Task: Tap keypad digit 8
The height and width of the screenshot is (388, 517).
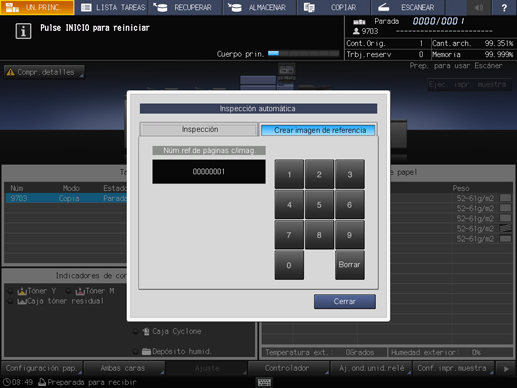Action: (x=319, y=235)
